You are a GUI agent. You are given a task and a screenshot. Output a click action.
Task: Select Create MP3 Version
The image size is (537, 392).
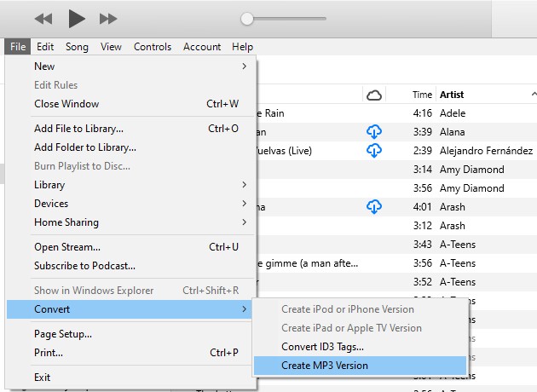325,366
